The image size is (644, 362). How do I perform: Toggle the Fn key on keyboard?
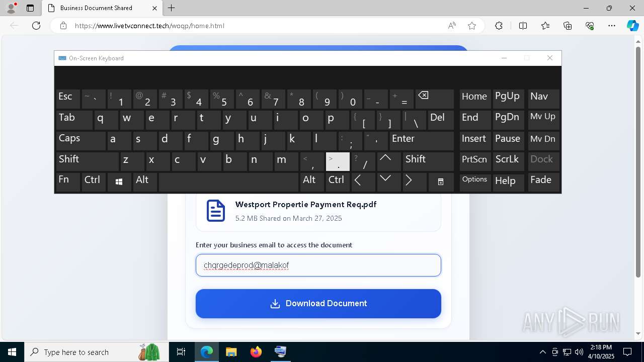click(x=68, y=182)
